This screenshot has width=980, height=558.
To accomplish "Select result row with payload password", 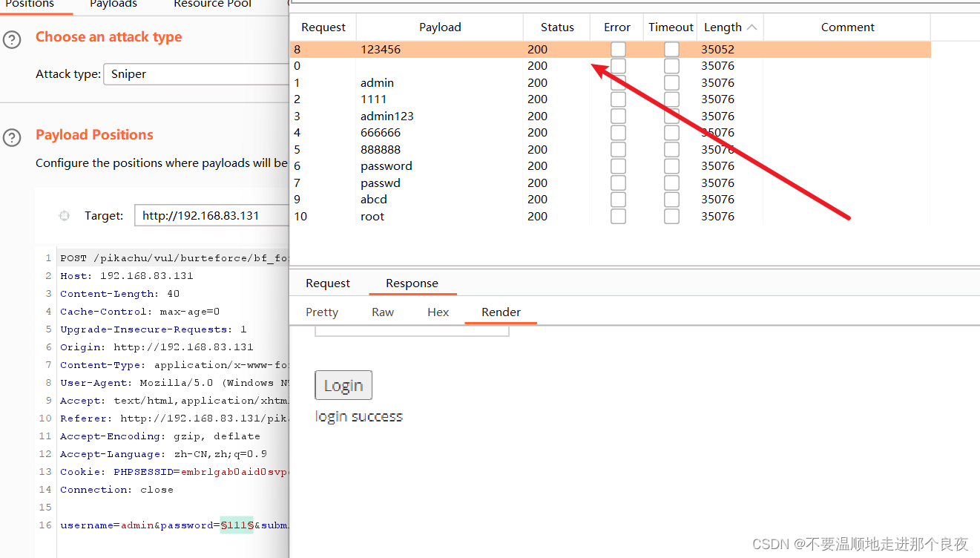I will tap(610, 166).
